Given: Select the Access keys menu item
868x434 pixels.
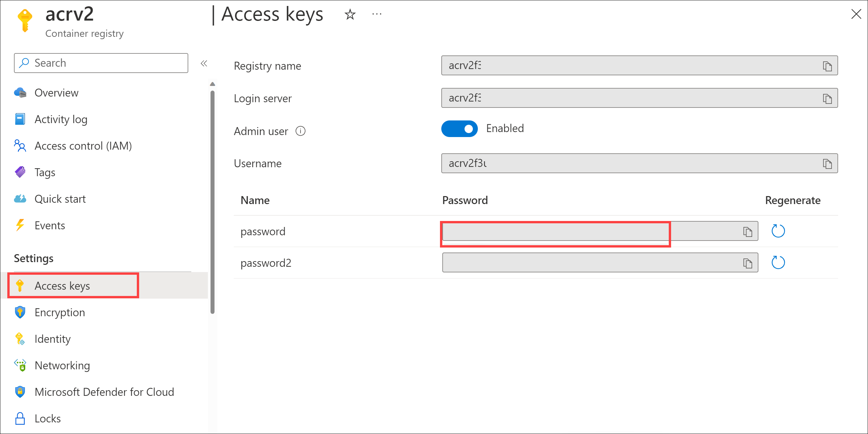Looking at the screenshot, I should point(62,286).
